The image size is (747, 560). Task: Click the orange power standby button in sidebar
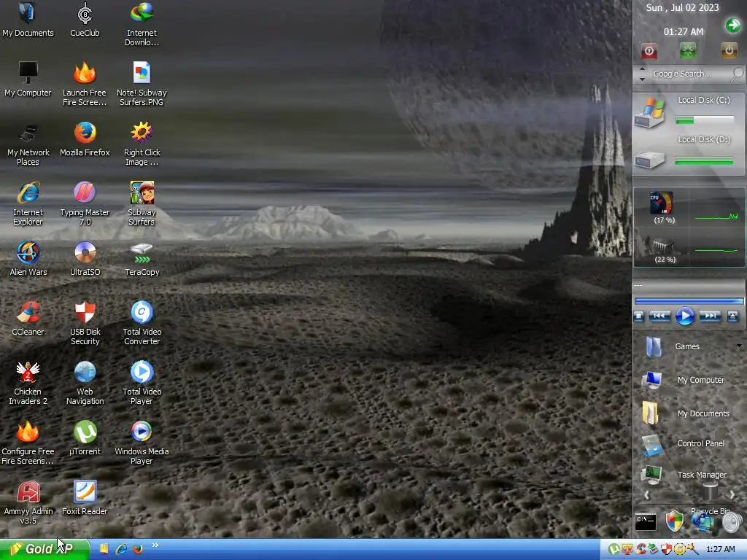[729, 50]
